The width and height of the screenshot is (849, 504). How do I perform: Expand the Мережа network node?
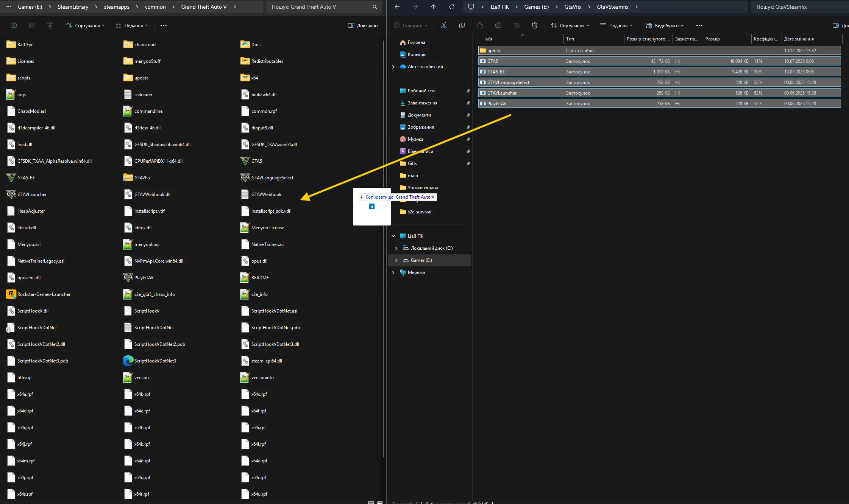pyautogui.click(x=393, y=272)
